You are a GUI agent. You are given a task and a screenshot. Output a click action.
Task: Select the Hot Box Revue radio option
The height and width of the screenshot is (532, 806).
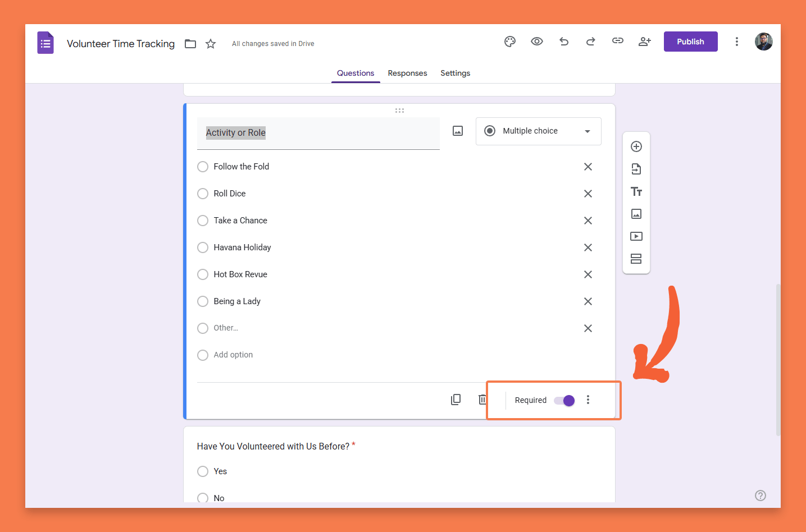(203, 274)
